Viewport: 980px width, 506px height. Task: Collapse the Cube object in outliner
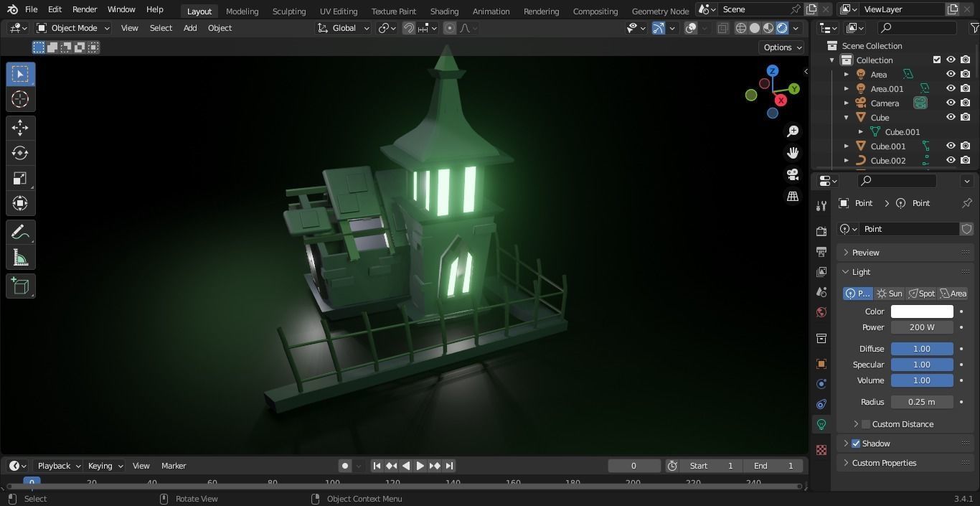847,117
